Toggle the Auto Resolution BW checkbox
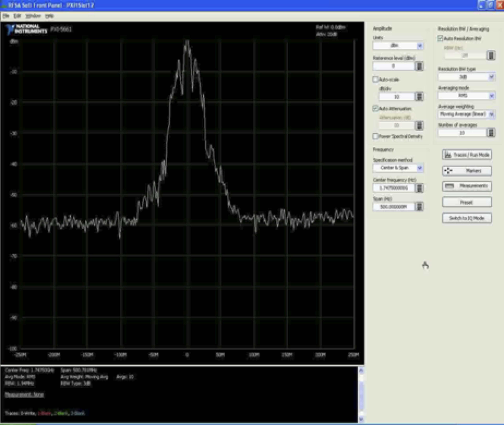 click(x=440, y=38)
